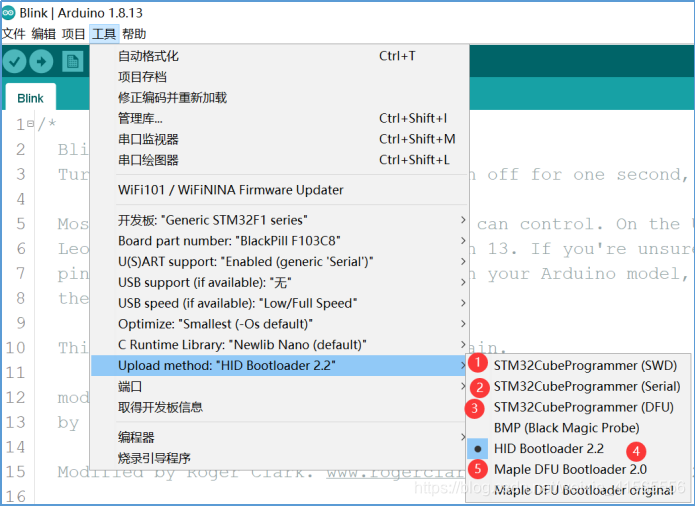Click 'can control. On the' comment text
The width and height of the screenshot is (695, 506).
[578, 224]
